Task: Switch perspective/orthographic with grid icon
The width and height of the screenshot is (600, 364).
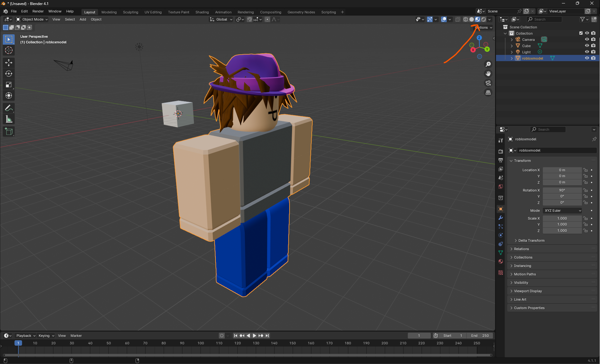Action: pyautogui.click(x=488, y=92)
